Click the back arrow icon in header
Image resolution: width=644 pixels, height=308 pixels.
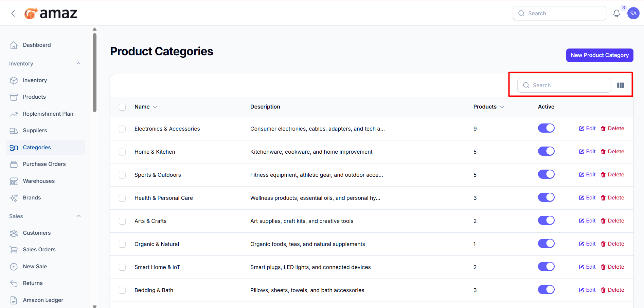(x=13, y=14)
